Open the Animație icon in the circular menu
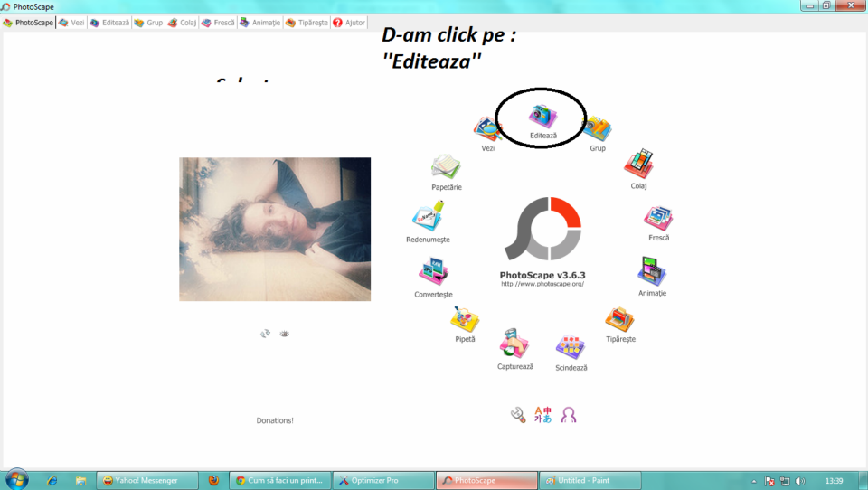868x490 pixels. pos(652,271)
